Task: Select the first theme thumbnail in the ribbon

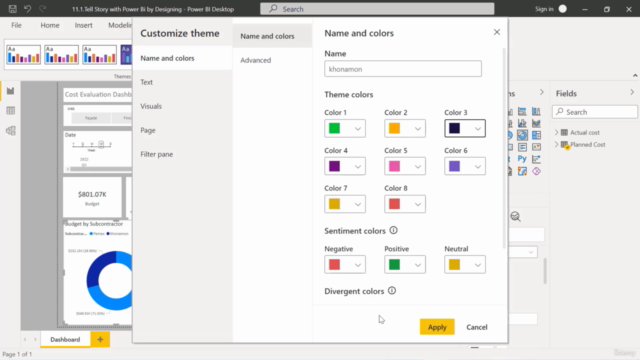Action: 23,55
